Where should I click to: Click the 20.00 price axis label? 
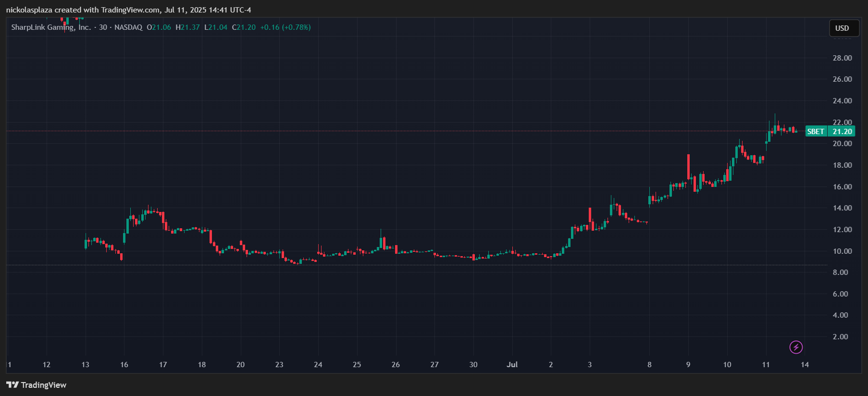click(842, 144)
